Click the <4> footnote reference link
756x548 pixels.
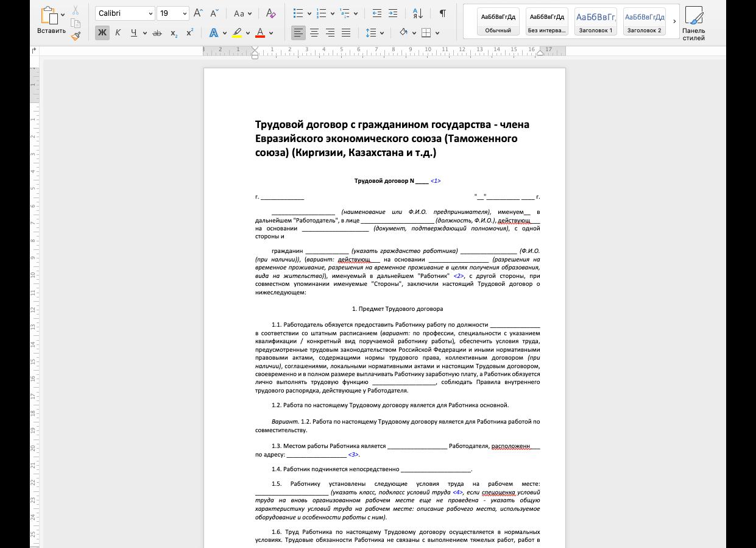click(x=457, y=493)
